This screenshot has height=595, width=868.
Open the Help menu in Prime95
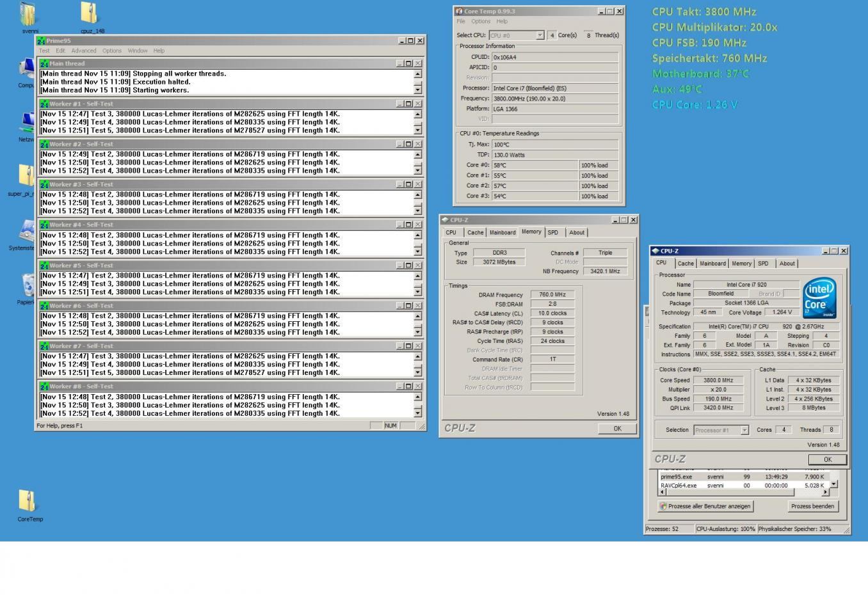[159, 51]
